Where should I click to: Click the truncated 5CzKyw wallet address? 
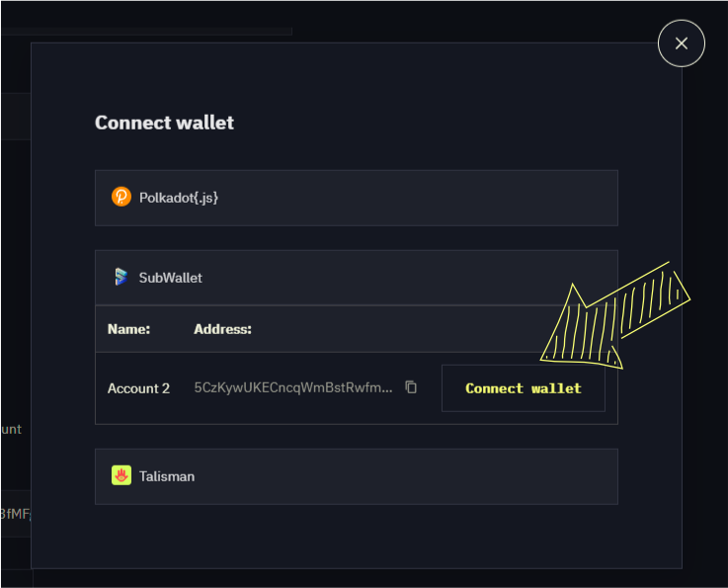(293, 387)
